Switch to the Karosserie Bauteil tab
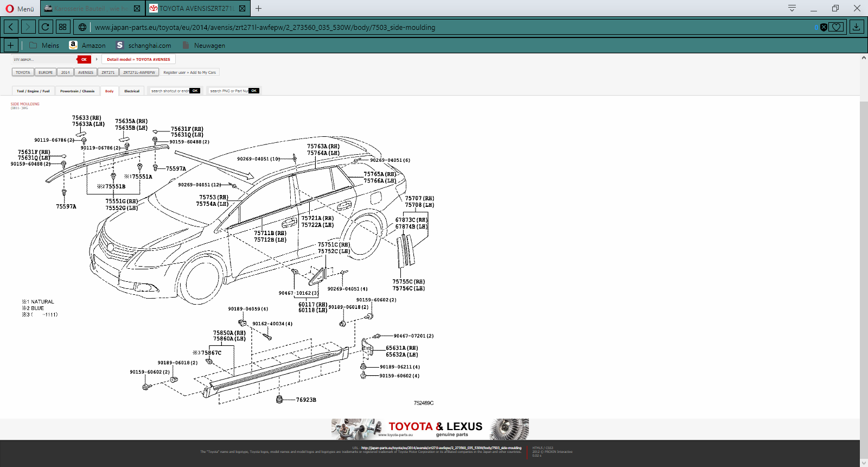The image size is (868, 467). pyautogui.click(x=92, y=8)
